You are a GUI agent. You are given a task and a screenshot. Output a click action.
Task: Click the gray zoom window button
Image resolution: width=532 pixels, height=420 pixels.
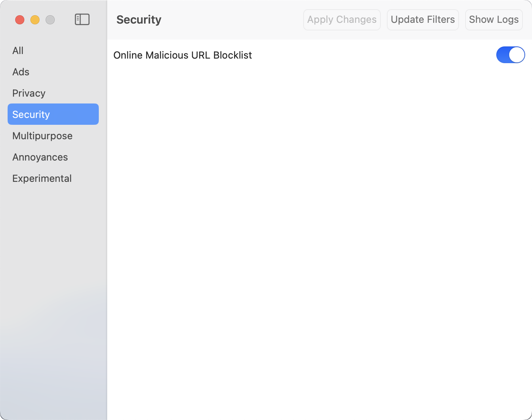pos(50,20)
